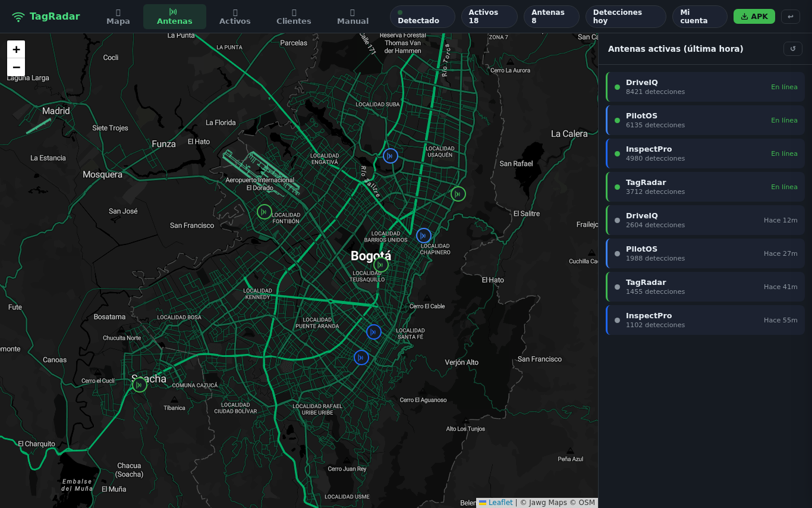Select TagRadar antenna with 1455 detecciones
This screenshot has width=812, height=508.
pos(705,287)
